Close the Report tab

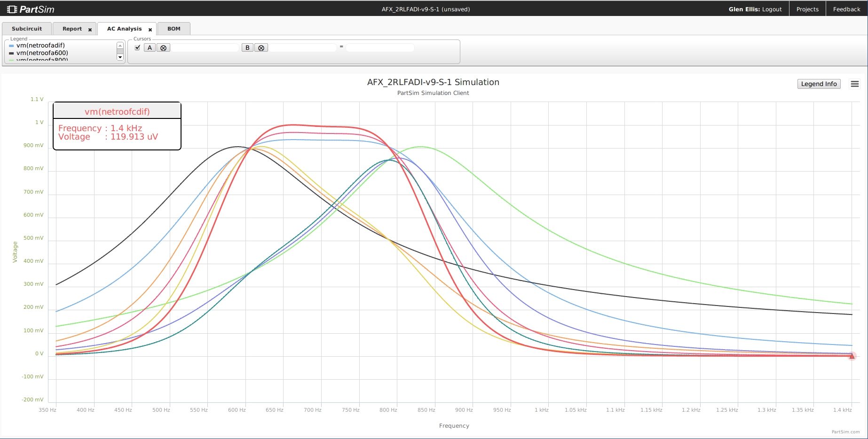coord(90,30)
